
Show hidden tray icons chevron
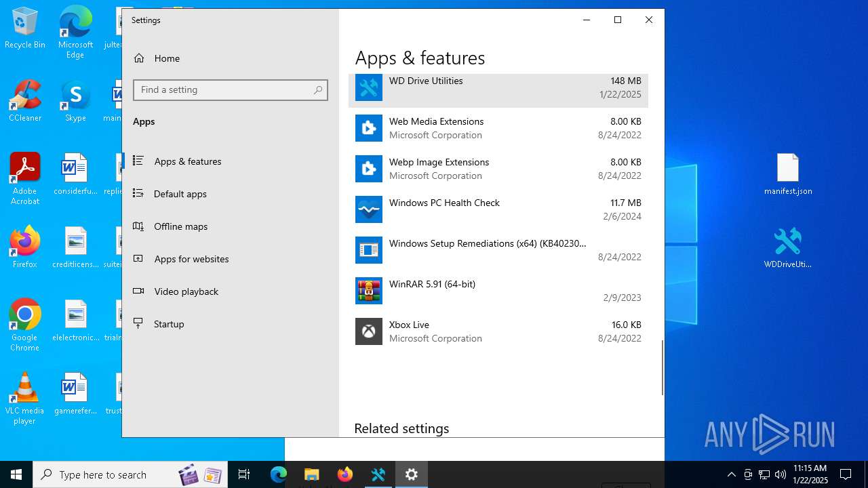coord(731,474)
